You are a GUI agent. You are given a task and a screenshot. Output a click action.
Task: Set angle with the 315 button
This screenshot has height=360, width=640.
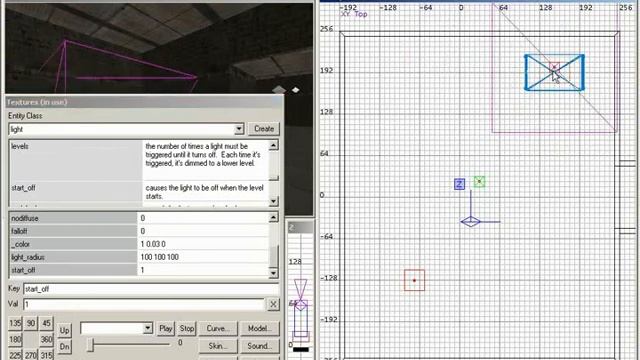[47, 355]
